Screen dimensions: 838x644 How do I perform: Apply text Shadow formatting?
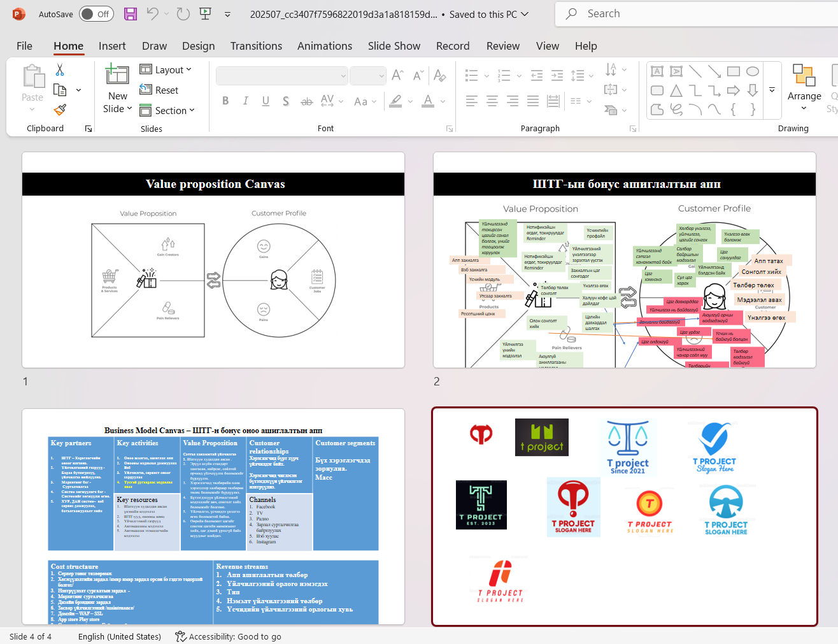pyautogui.click(x=286, y=101)
